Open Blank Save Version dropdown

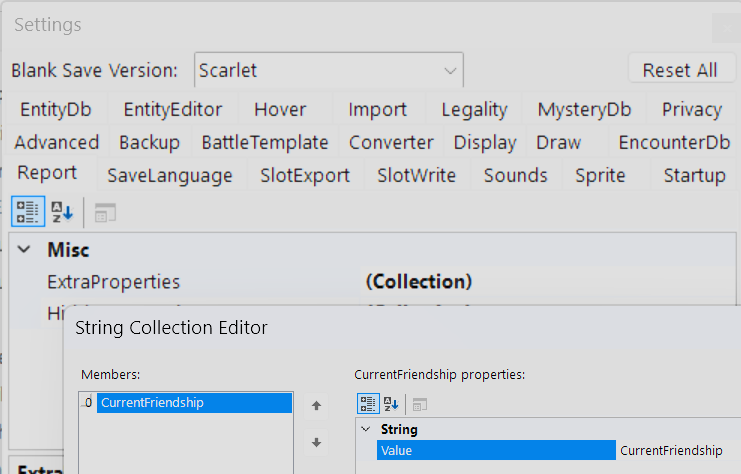point(448,71)
